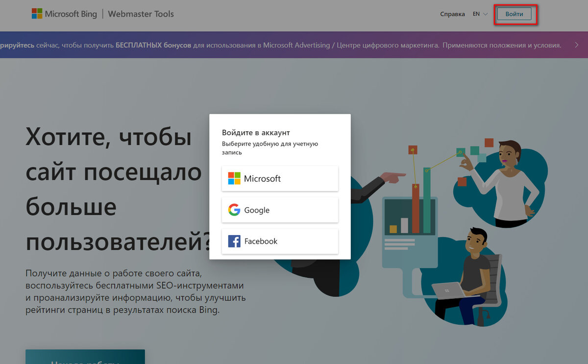Expand the language selector chevron
This screenshot has width=588, height=364.
coord(485,14)
